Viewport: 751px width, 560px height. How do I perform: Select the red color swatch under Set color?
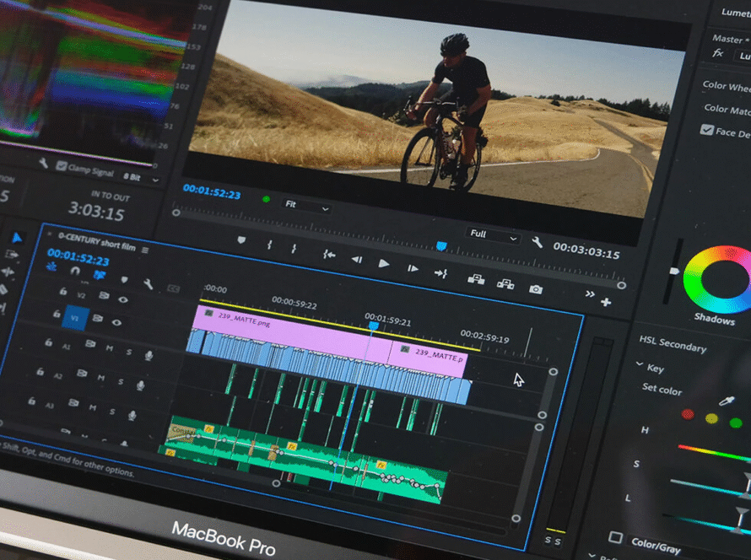click(x=688, y=414)
